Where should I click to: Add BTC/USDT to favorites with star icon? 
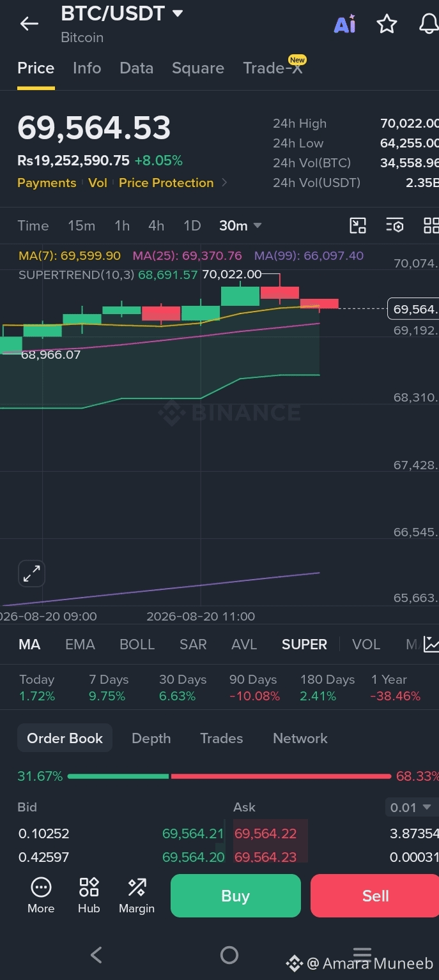point(387,24)
